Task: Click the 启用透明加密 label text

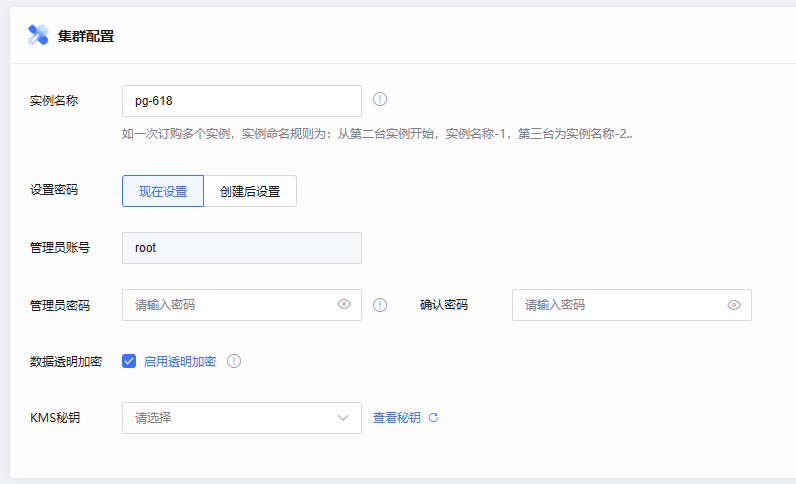Action: pos(180,361)
